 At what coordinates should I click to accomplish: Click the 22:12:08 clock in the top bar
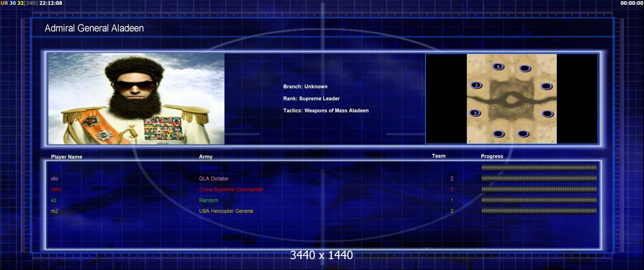click(51, 3)
